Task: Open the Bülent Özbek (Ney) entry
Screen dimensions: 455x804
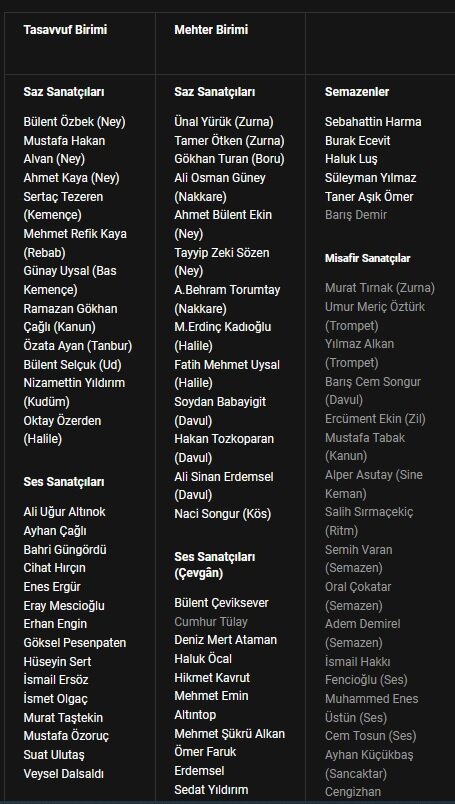Action: (x=74, y=122)
